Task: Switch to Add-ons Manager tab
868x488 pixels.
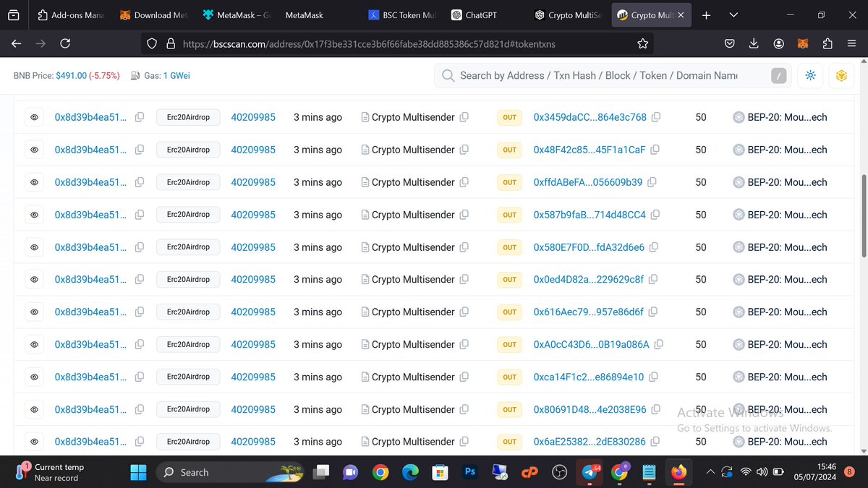Action: tap(69, 15)
